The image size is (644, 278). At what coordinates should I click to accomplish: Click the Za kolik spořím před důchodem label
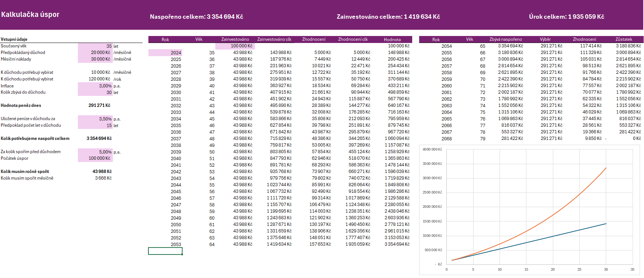pos(30,152)
